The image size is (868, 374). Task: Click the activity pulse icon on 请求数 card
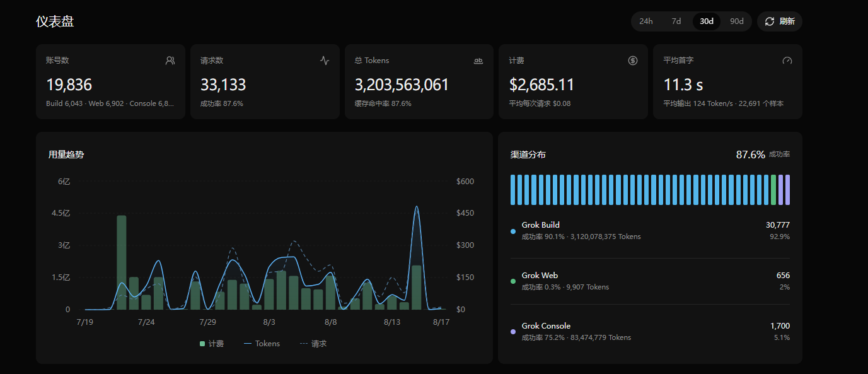click(325, 61)
